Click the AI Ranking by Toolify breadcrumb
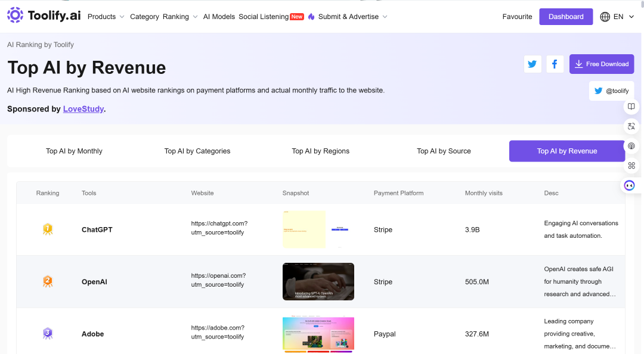The width and height of the screenshot is (644, 354). coord(41,45)
